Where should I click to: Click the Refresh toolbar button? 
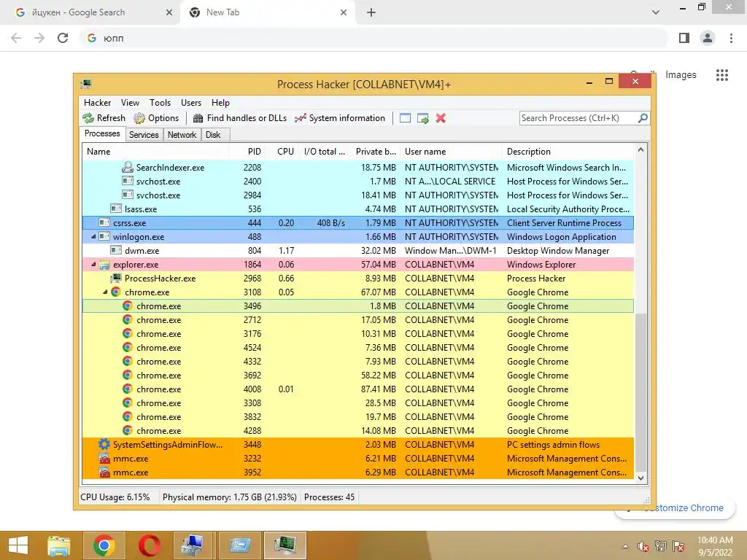[104, 118]
